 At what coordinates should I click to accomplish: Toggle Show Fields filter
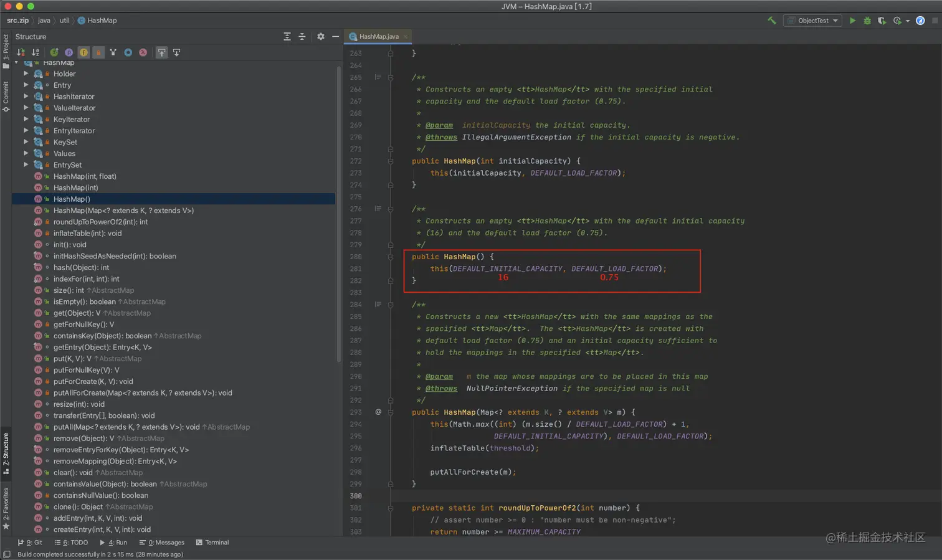(x=83, y=52)
